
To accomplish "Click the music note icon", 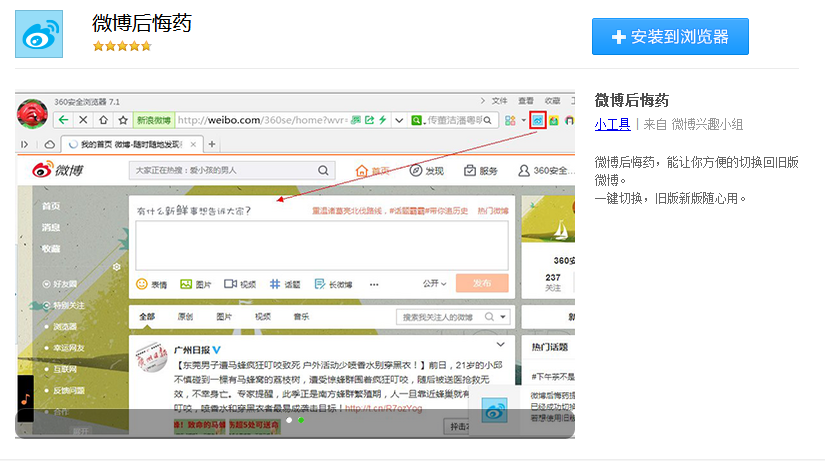I will click(25, 399).
